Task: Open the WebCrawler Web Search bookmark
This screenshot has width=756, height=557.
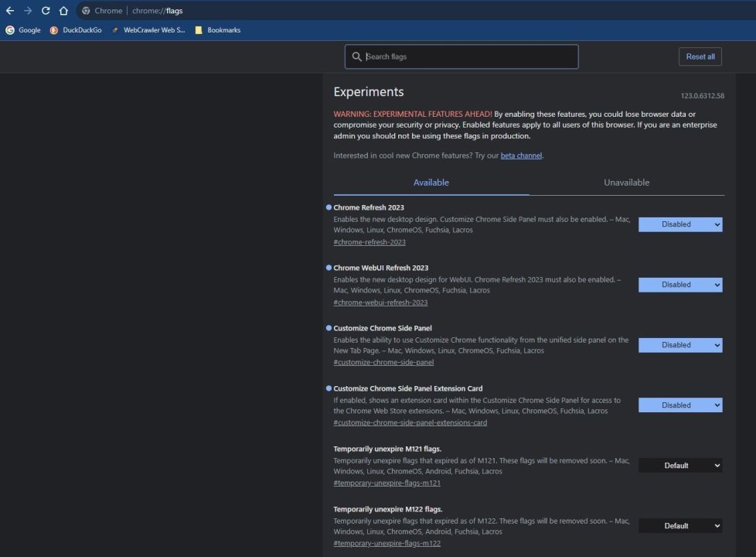Action: coord(148,30)
